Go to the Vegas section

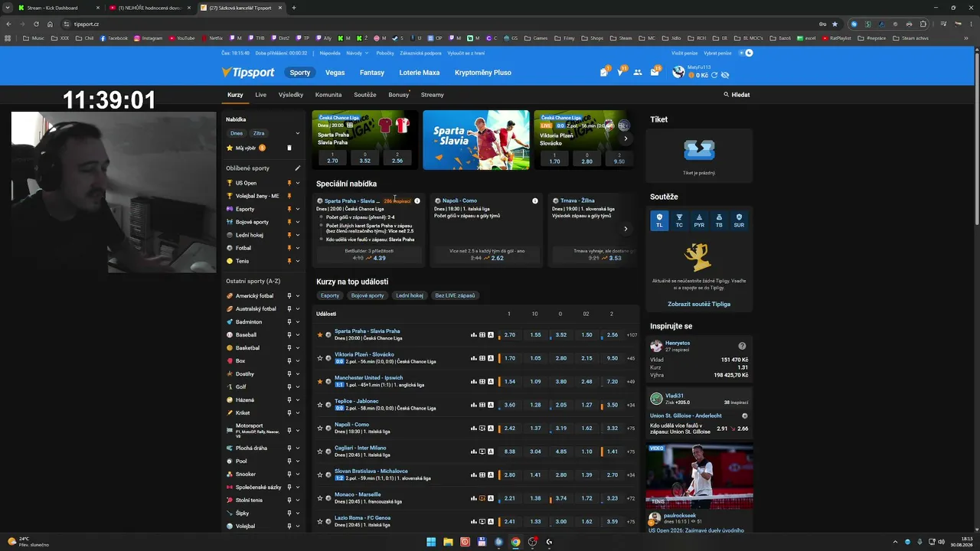[x=335, y=73]
